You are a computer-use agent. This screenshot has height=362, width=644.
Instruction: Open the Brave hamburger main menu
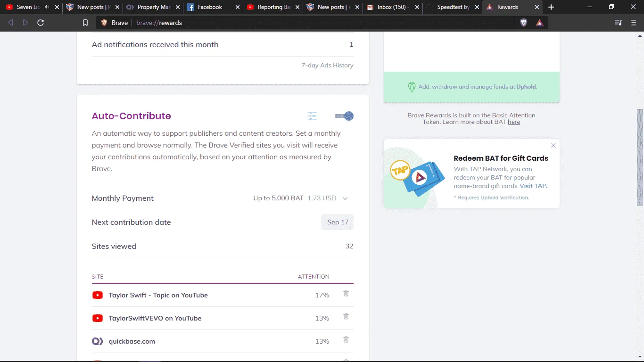click(x=634, y=23)
